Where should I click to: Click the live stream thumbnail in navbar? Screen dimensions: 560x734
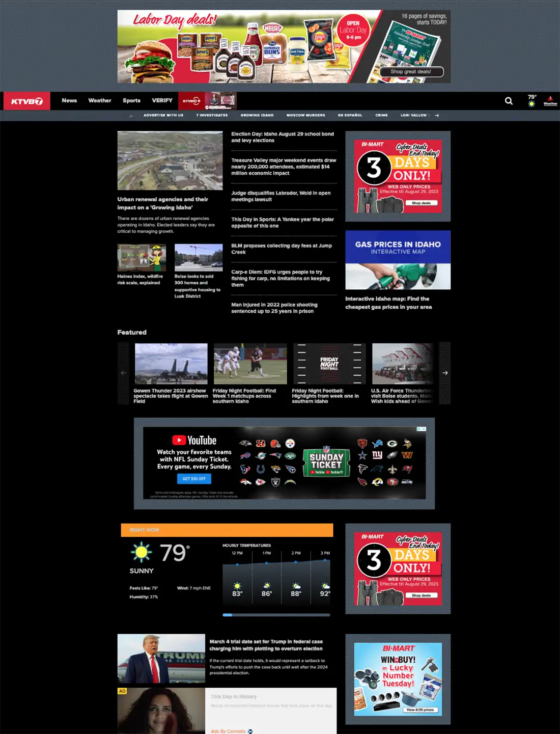221,101
